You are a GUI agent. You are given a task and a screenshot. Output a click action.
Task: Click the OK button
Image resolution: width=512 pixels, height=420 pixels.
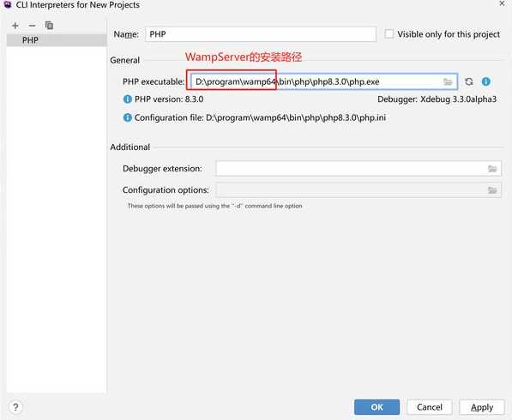point(376,407)
